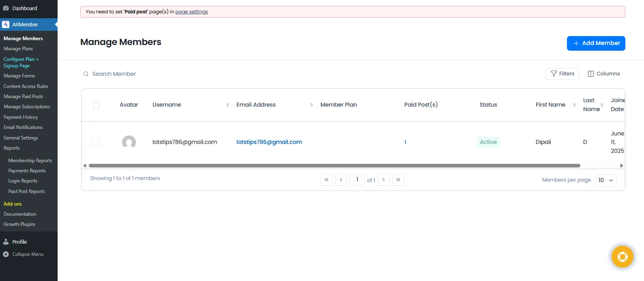Click the username lotstips786@gmail.com text

tap(185, 142)
